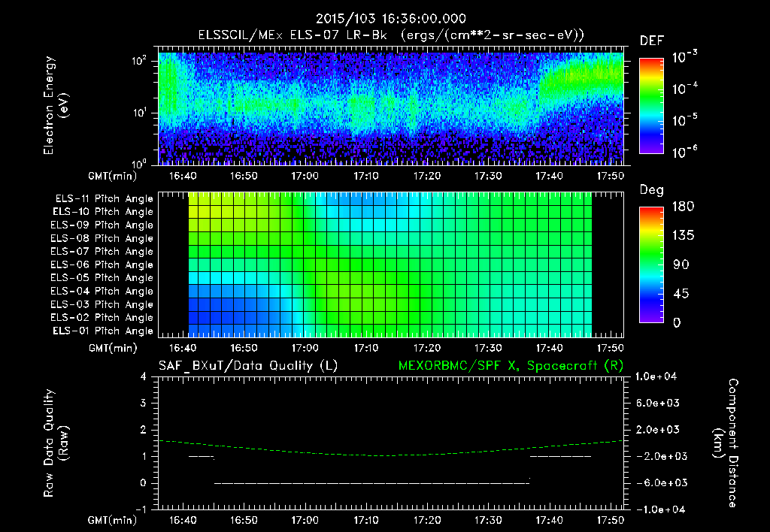Click the "ELS-03 Pitch Angle" row label
The width and height of the screenshot is (770, 532).
[102, 304]
